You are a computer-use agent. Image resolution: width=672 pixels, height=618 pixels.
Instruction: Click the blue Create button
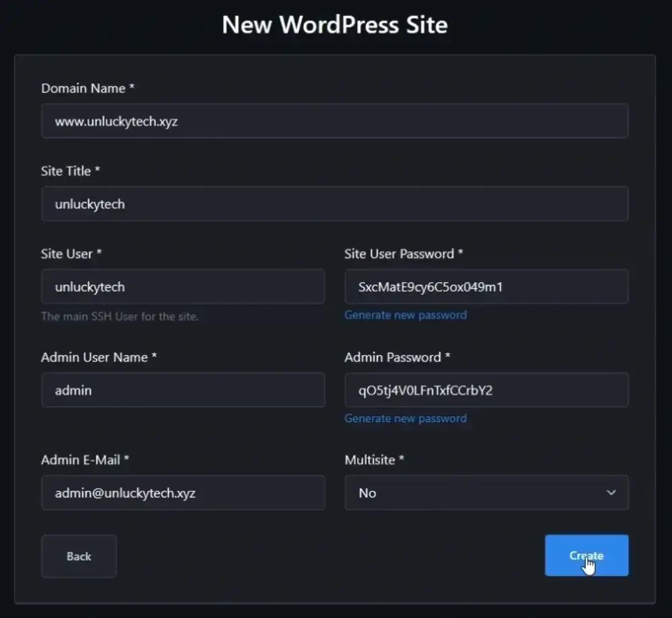(x=586, y=555)
